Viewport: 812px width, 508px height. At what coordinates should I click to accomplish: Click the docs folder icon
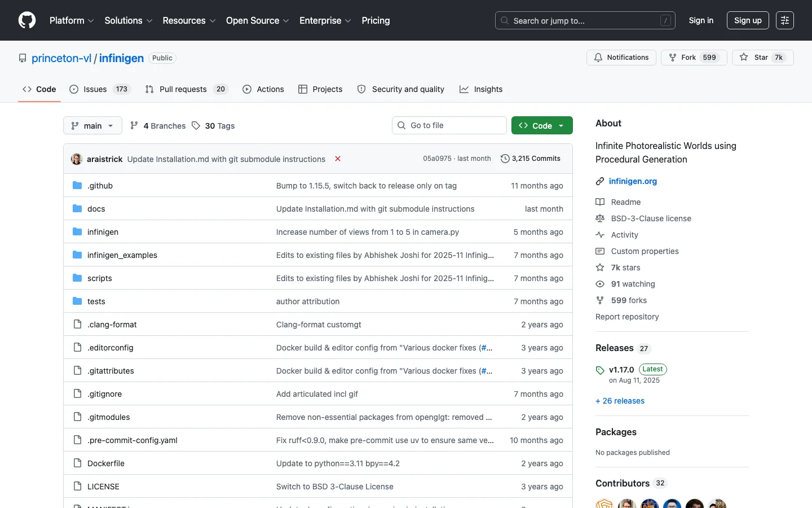click(77, 209)
